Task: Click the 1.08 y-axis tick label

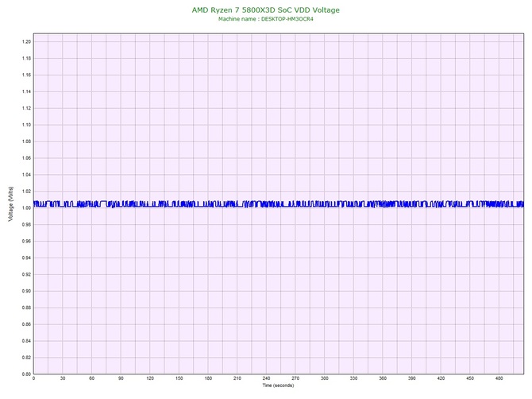Action: click(x=26, y=141)
